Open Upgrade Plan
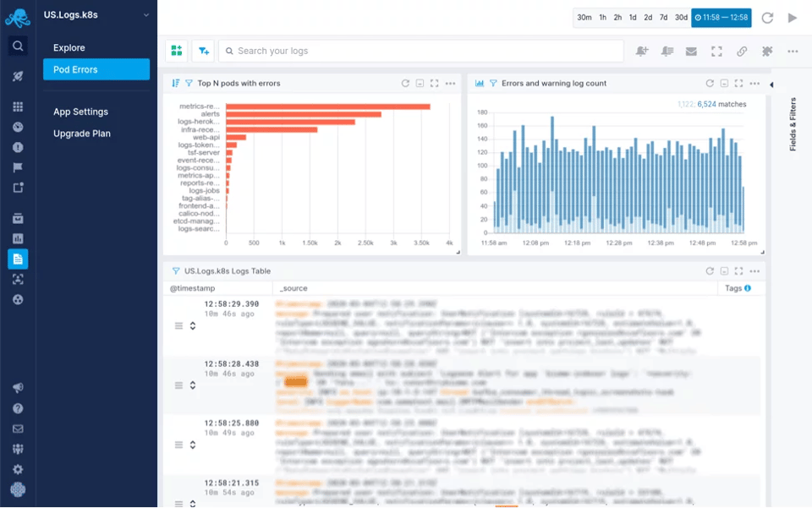Screen dimensions: 812x508 point(82,134)
